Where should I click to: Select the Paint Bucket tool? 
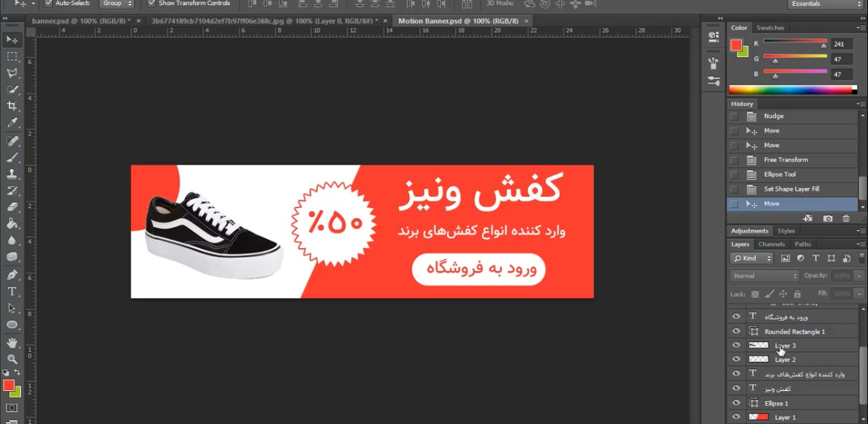point(12,223)
